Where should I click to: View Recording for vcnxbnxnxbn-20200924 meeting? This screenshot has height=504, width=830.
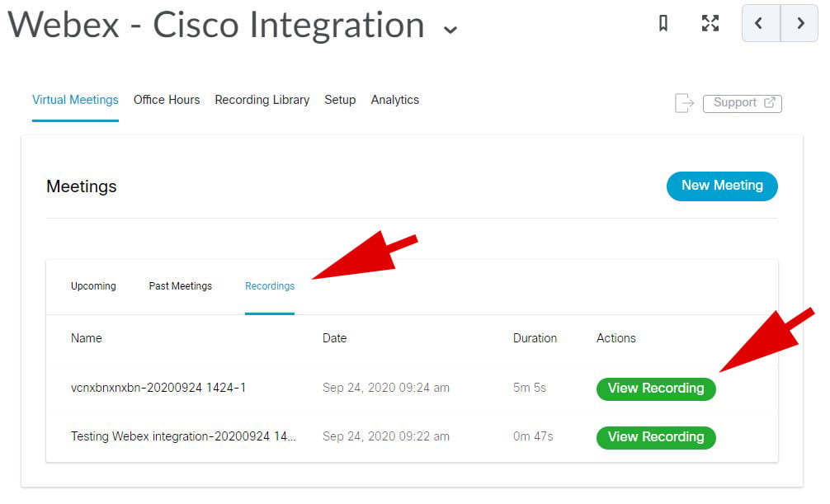(x=655, y=389)
